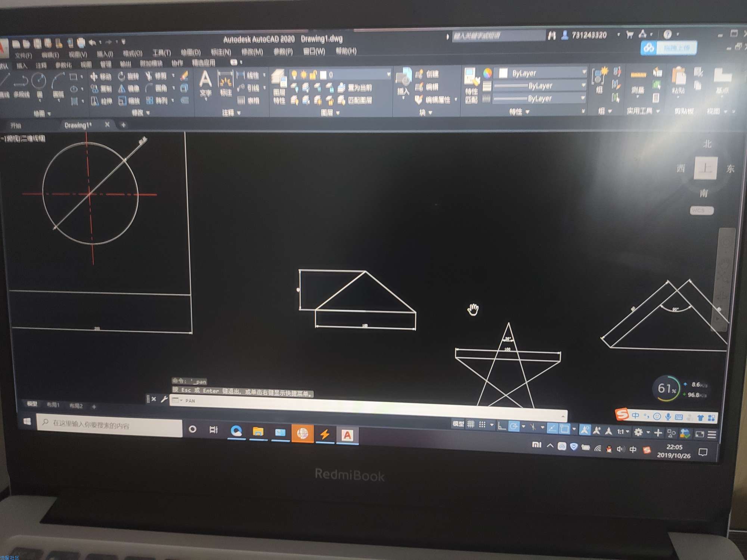747x560 pixels.
Task: Click the Plot/Print icon in quick access toolbar
Action: tap(81, 43)
